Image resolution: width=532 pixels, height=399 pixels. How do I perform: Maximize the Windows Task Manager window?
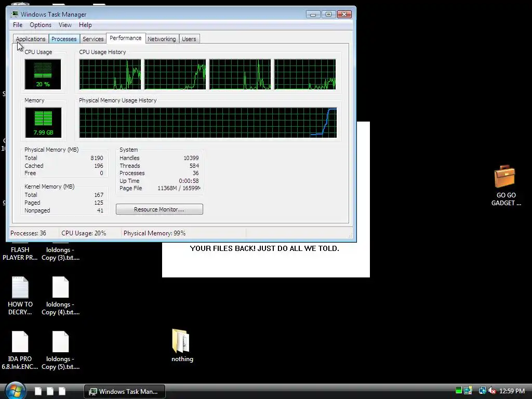(328, 14)
